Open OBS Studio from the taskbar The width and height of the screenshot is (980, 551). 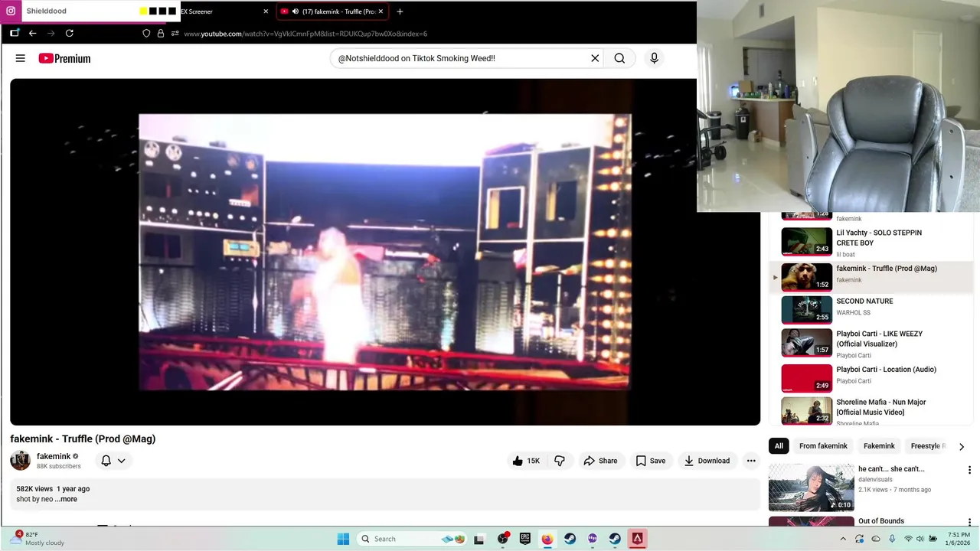pyautogui.click(x=502, y=539)
